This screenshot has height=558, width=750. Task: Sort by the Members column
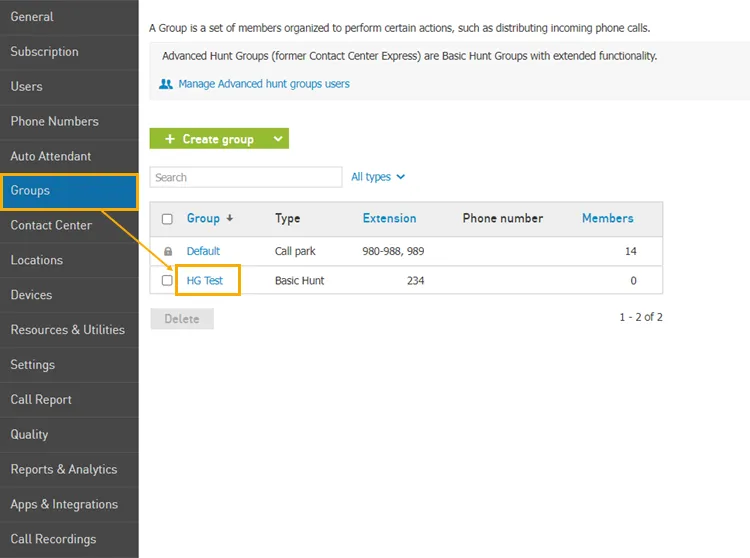coord(607,219)
